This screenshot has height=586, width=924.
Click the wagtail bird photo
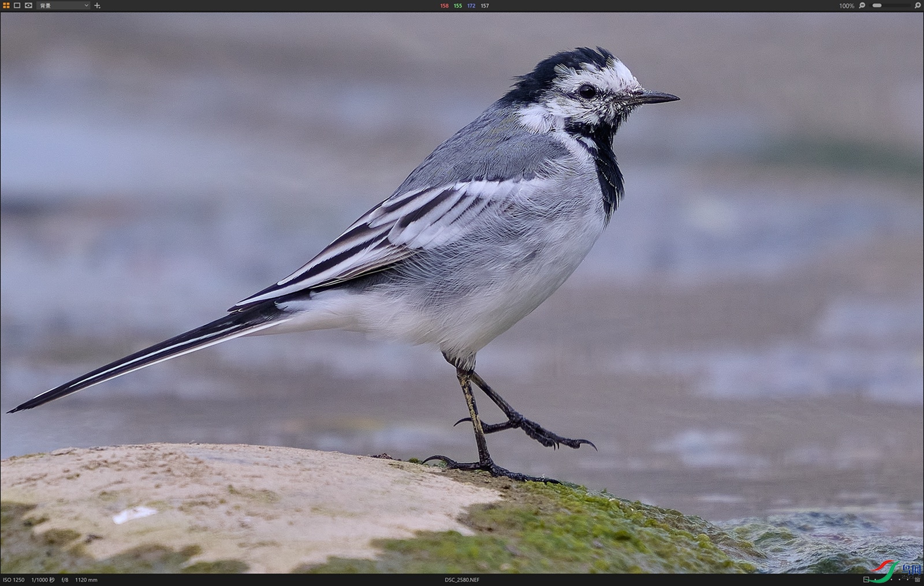(x=462, y=260)
